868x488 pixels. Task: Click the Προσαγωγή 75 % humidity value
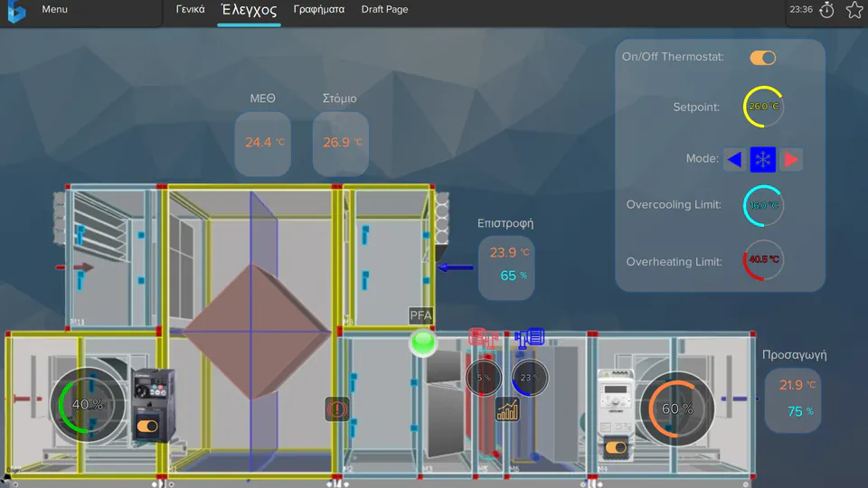coord(800,411)
